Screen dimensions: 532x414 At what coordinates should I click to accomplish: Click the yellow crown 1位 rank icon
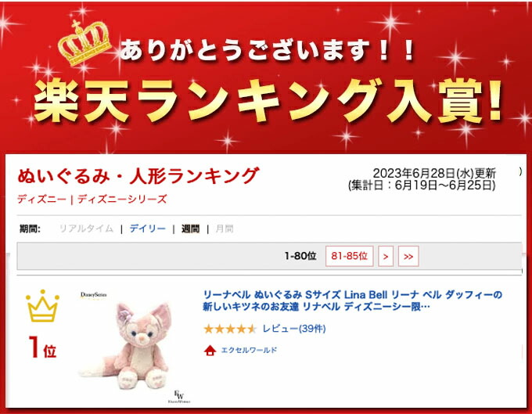(42, 306)
